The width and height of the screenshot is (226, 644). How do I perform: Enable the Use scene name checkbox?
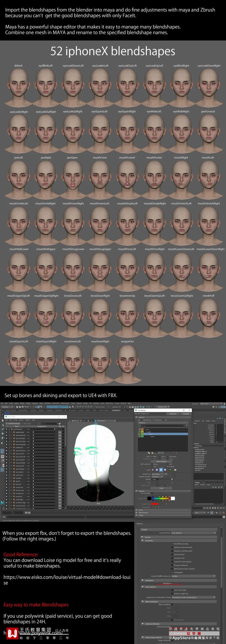[x=172, y=590]
